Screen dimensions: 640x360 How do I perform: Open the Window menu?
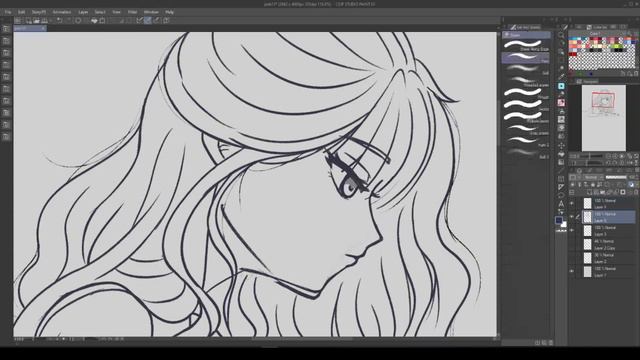click(x=151, y=12)
